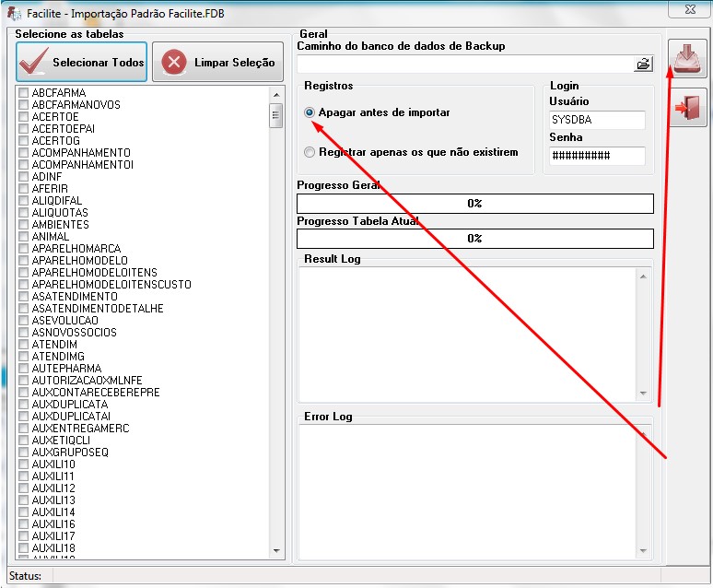Check the ALIQDIFAL table checkbox

pyautogui.click(x=23, y=201)
